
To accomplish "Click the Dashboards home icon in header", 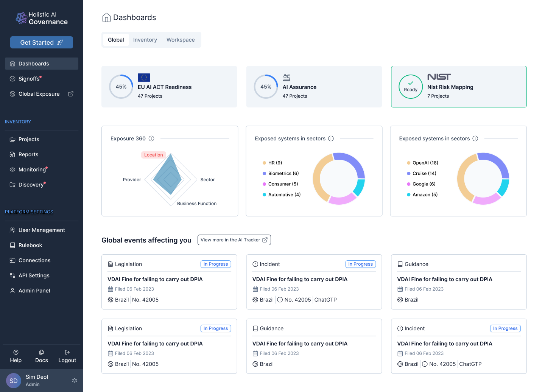I will 106,18.
